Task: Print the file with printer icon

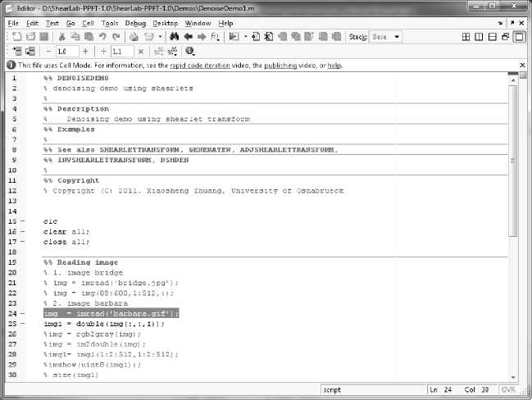Action: click(x=134, y=36)
